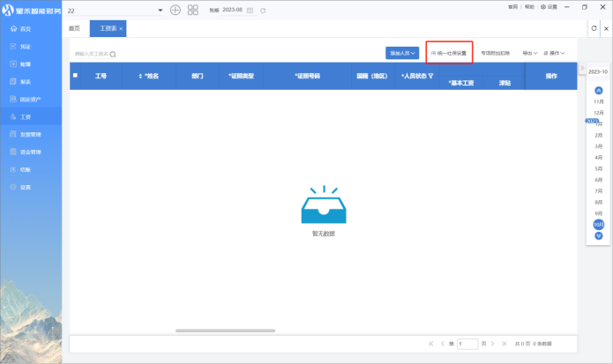Click the 统一社保设置 button
Viewport: 613px width, 364px height.
pos(450,53)
